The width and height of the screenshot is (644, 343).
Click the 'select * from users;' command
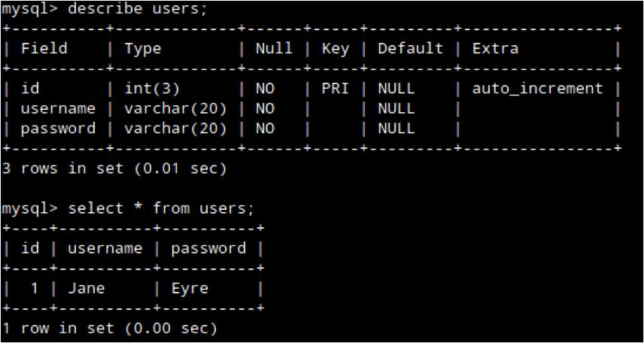tap(161, 208)
